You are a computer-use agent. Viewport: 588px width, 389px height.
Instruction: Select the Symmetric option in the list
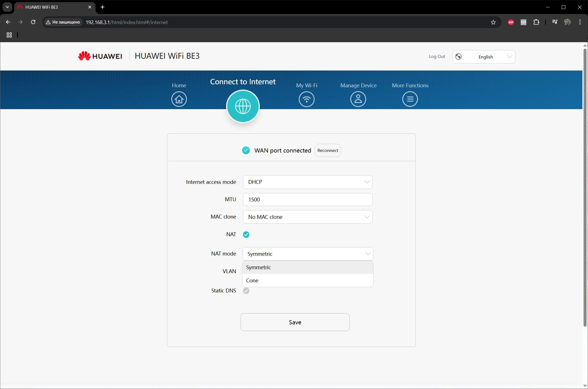tap(308, 267)
